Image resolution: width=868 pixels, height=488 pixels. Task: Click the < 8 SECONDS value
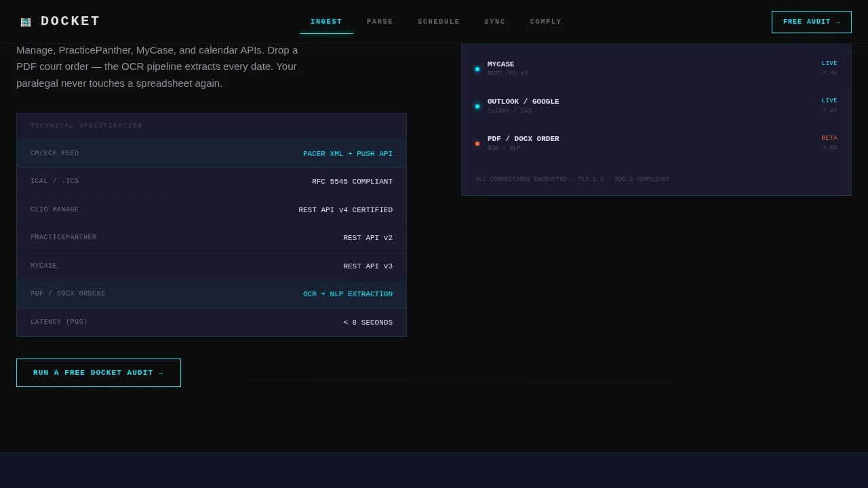(x=368, y=323)
